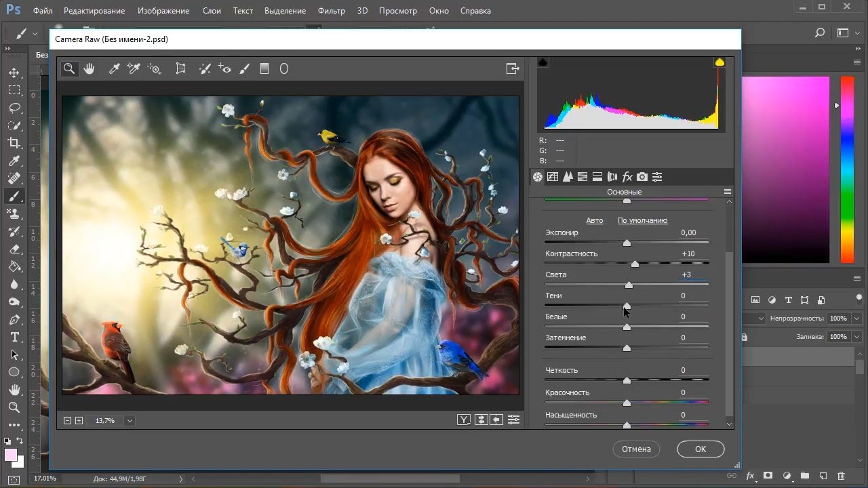Select the Transform tool in Camera Raw

tap(180, 68)
